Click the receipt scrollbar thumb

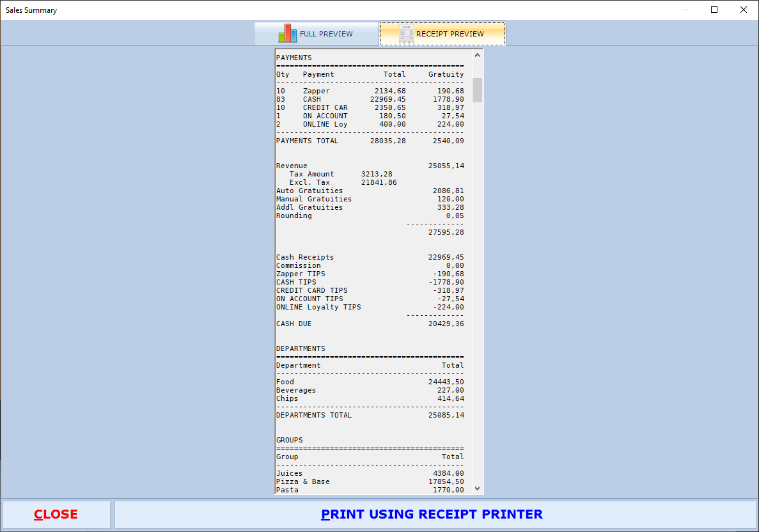tap(477, 90)
